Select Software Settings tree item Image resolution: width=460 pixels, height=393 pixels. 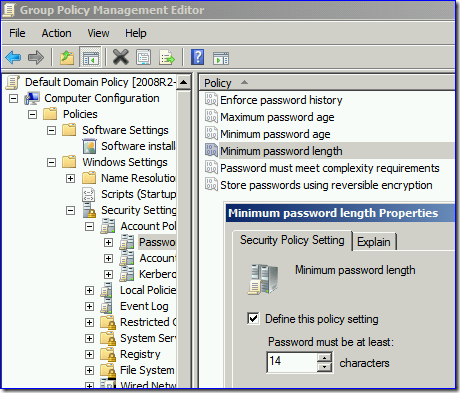(x=125, y=130)
